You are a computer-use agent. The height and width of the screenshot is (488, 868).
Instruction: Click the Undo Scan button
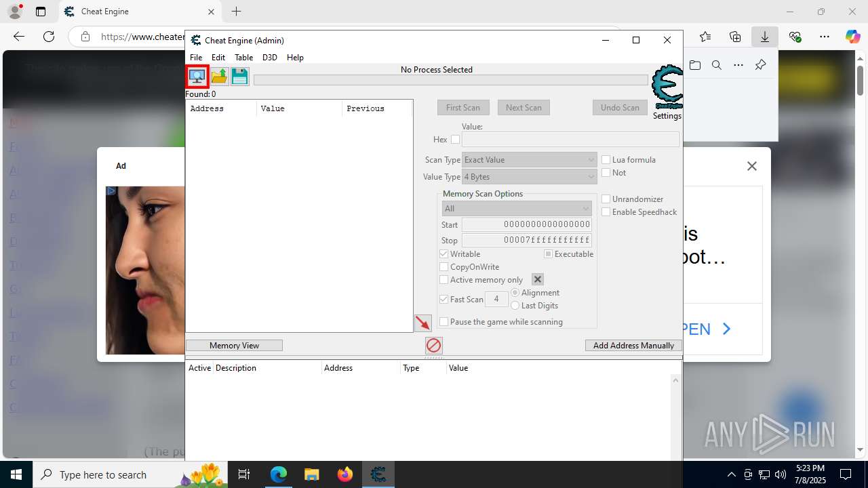pyautogui.click(x=620, y=108)
